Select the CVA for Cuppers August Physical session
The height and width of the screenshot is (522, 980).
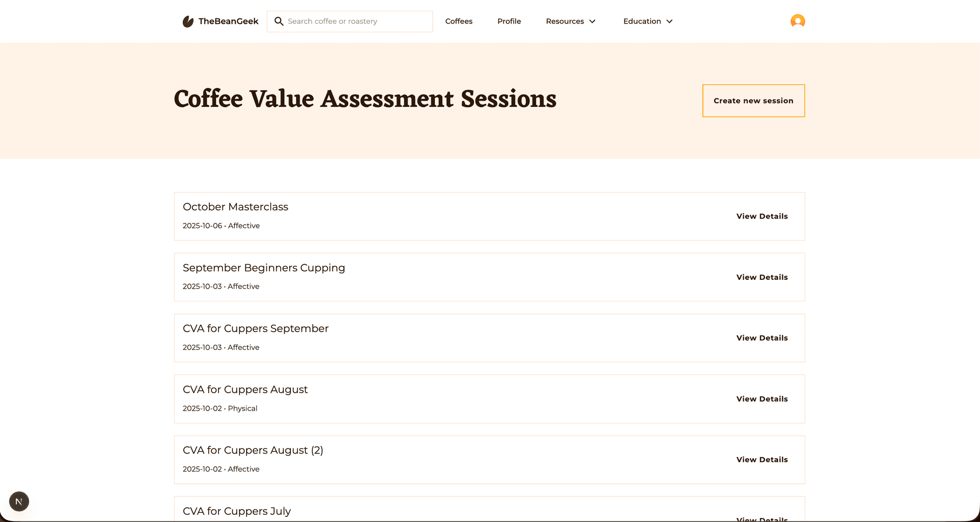pos(357,399)
